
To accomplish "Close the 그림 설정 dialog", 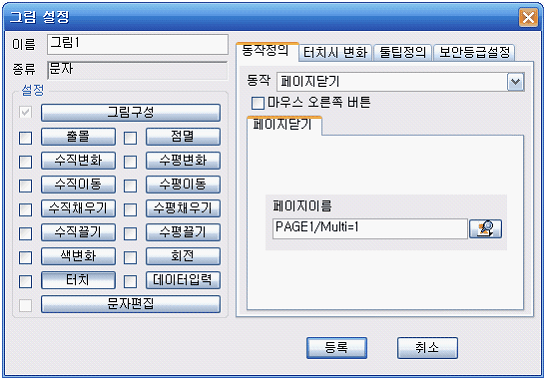I will tap(528, 17).
